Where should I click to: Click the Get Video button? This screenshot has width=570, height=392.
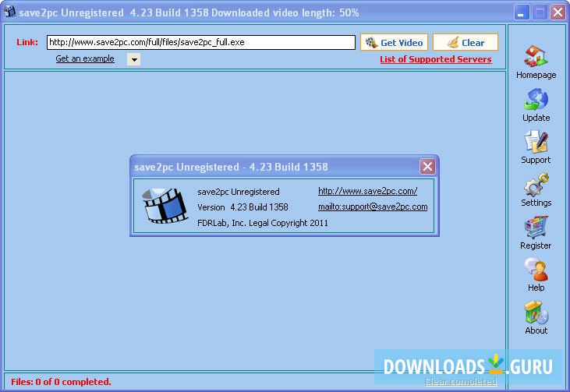[394, 43]
